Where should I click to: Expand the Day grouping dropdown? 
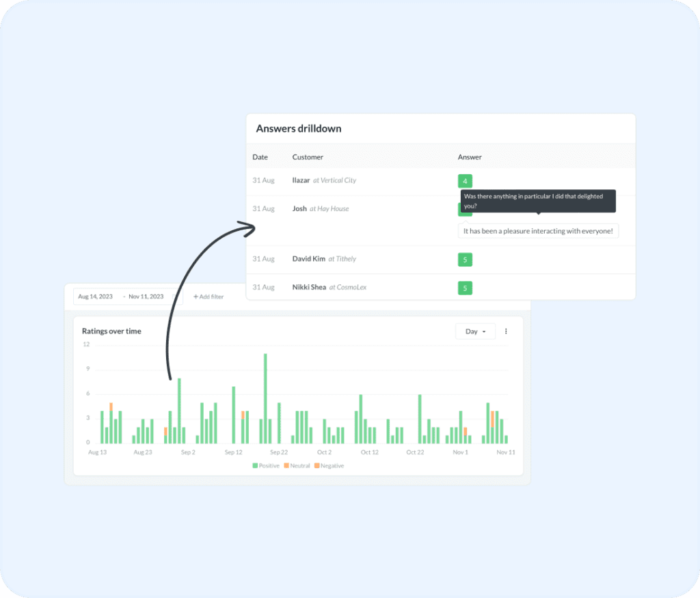coord(475,331)
